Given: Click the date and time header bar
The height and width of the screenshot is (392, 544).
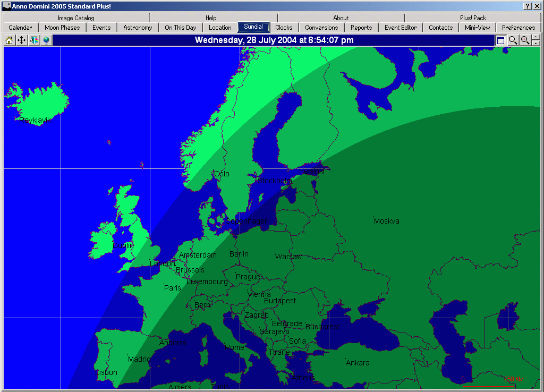Looking at the screenshot, I should tap(274, 40).
